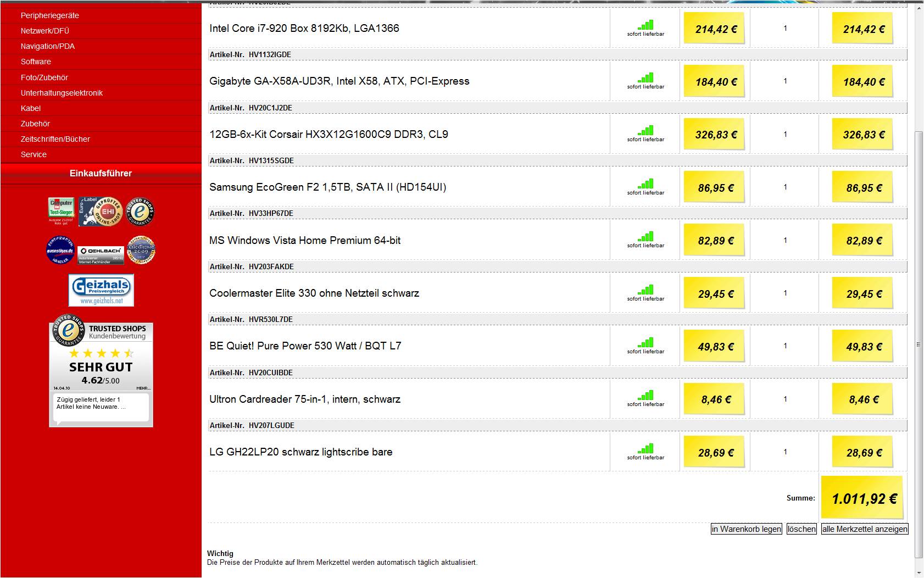
Task: Open the Netzwerk/DFÜ category
Action: pyautogui.click(x=45, y=31)
